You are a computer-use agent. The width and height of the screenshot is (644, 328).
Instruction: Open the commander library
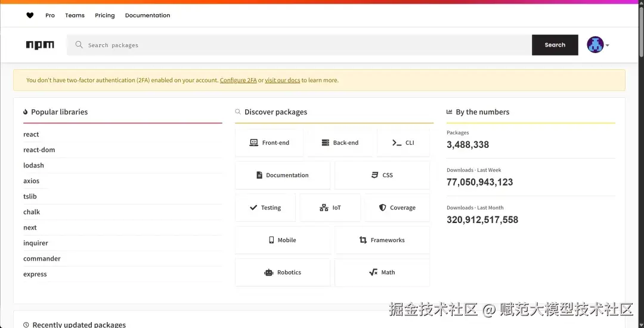(42, 259)
